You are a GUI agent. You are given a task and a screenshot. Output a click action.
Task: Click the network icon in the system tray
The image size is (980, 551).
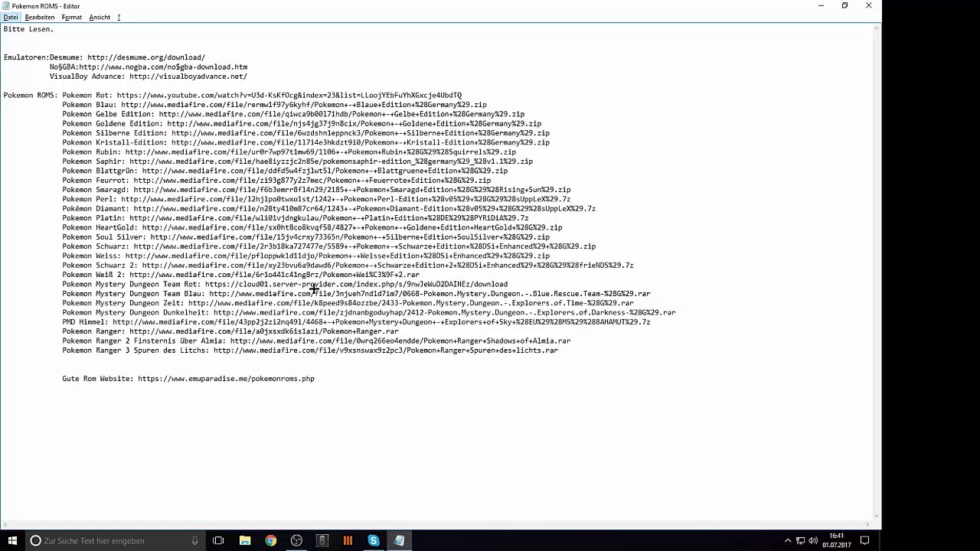coord(800,540)
